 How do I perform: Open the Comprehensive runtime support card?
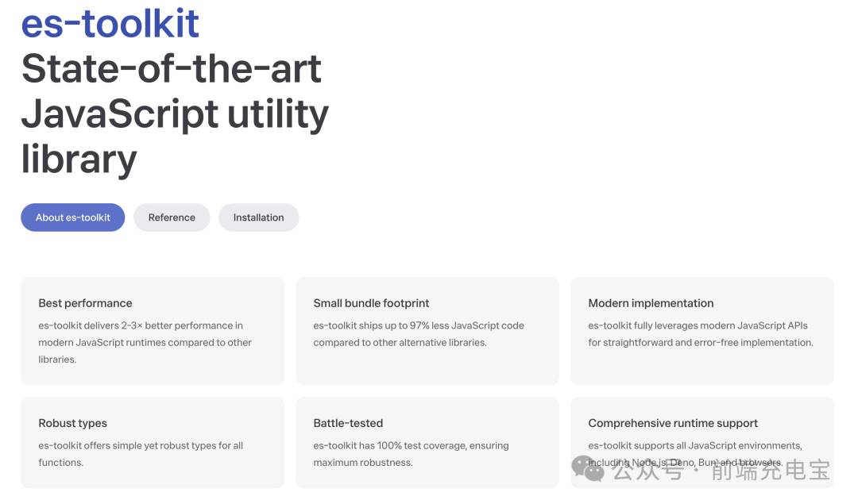[x=702, y=442]
